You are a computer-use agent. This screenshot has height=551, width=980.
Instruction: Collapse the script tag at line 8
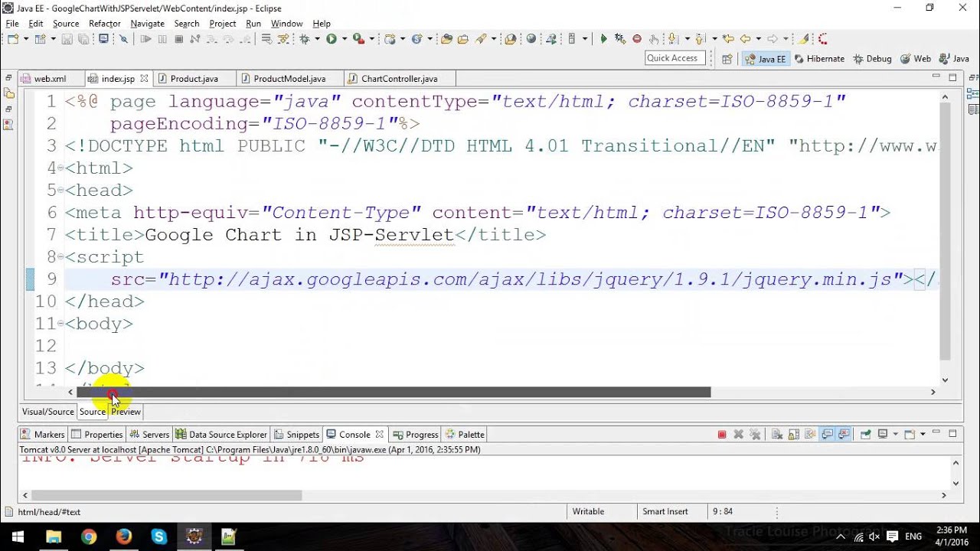click(x=62, y=258)
